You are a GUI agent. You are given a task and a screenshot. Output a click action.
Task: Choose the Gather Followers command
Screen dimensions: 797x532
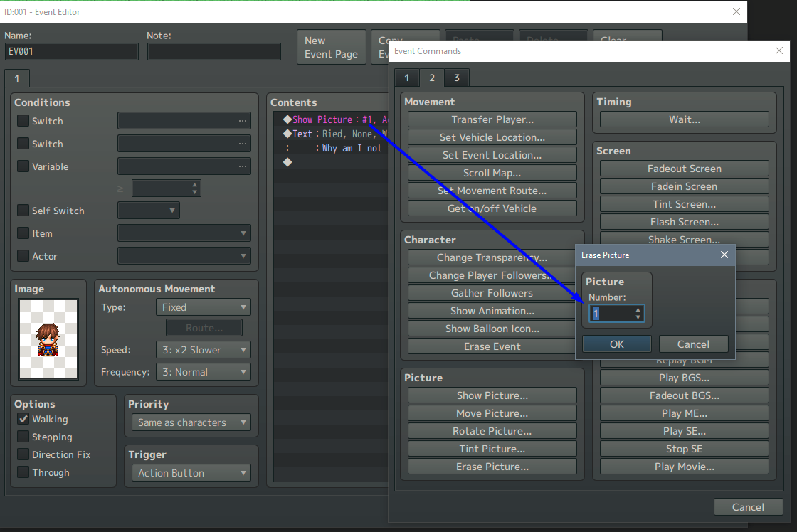pyautogui.click(x=492, y=293)
